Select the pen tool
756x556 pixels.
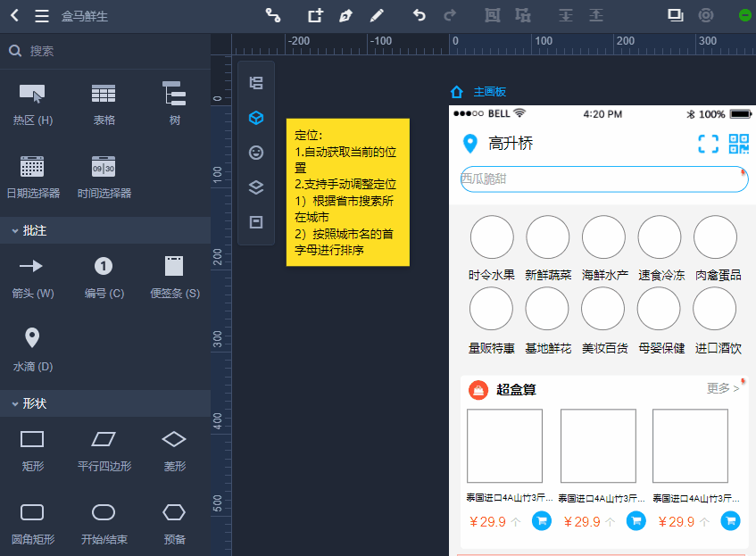tap(345, 15)
